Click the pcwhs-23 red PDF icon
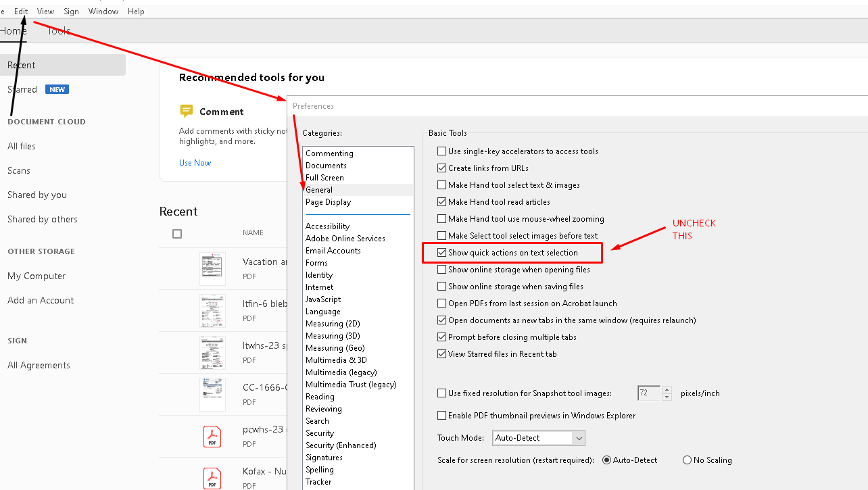This screenshot has height=490, width=868. point(212,436)
